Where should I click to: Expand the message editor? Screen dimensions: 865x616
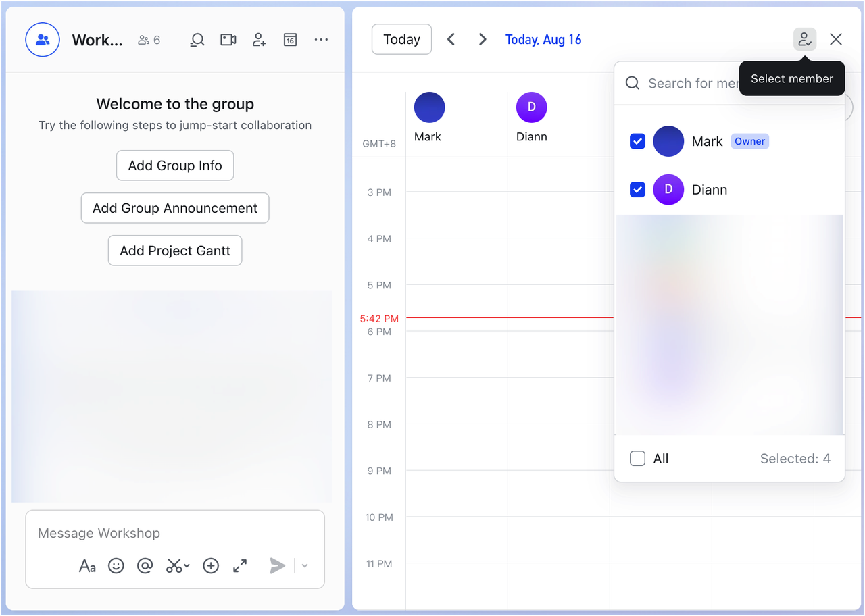(240, 565)
